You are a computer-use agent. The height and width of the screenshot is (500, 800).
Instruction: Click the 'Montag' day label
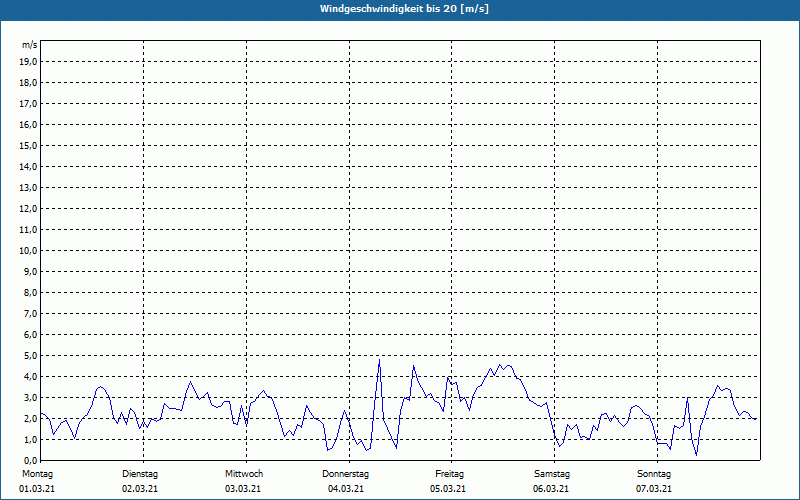(x=37, y=474)
